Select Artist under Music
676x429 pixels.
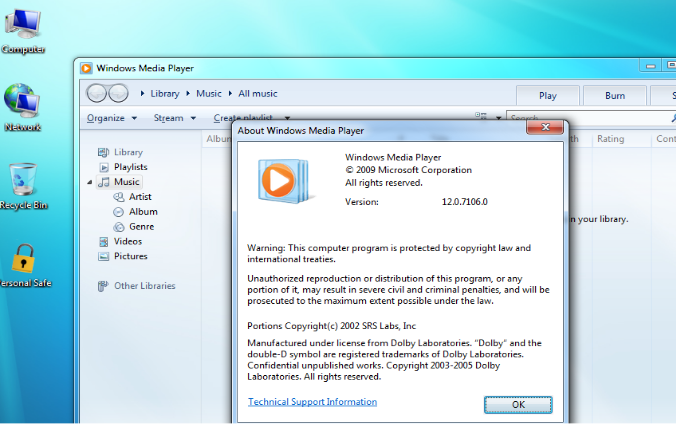click(140, 197)
